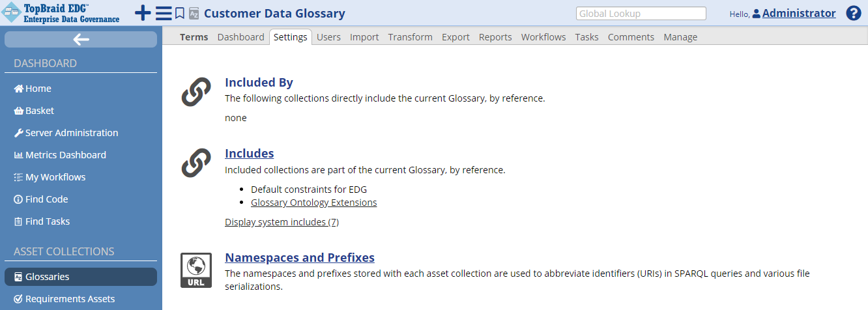Click the Namespaces URL globe icon
This screenshot has width=868, height=310.
coord(195,270)
